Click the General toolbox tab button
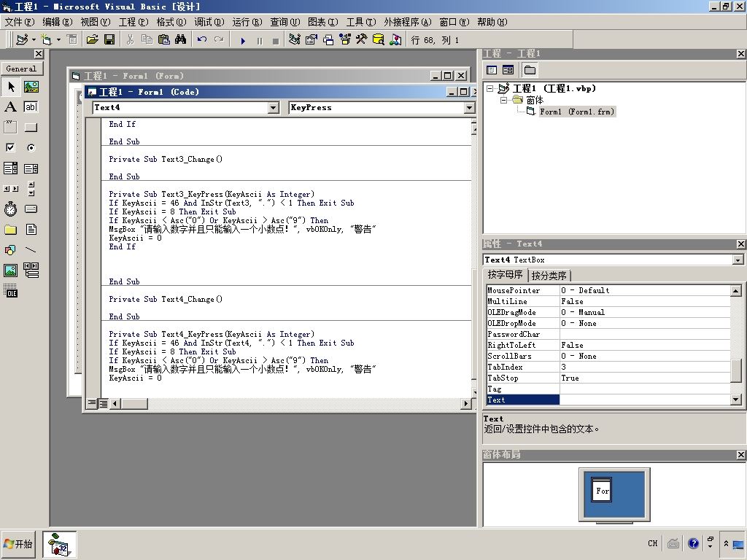This screenshot has width=747, height=560. [21, 69]
